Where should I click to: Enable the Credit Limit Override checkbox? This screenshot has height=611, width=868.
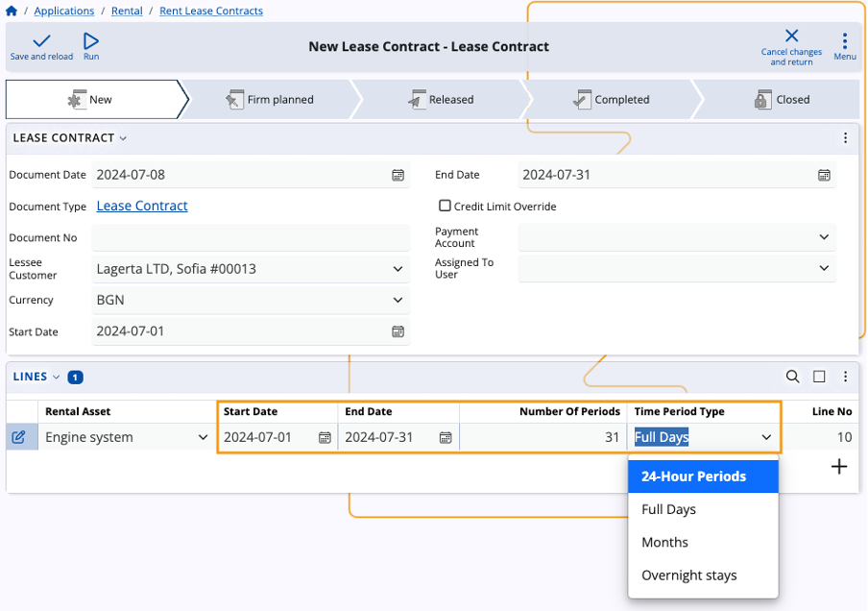click(445, 205)
